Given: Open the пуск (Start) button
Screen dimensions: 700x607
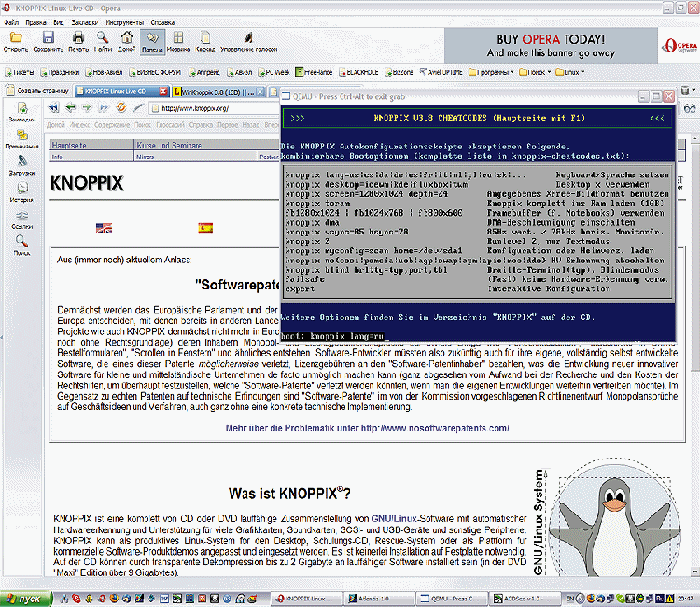Looking at the screenshot, I should (26, 599).
